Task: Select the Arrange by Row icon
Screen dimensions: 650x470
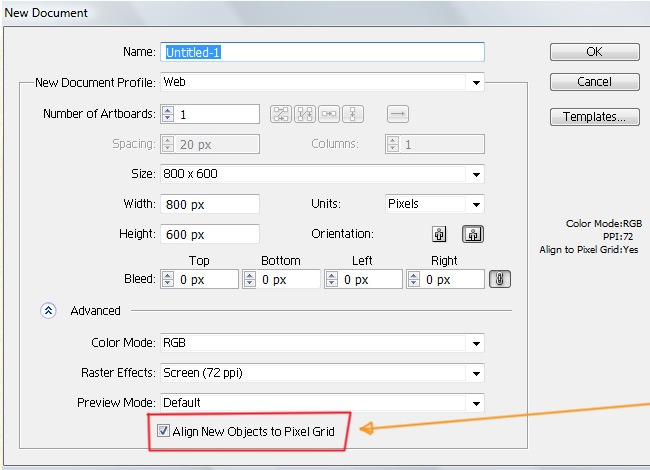Action: pos(330,114)
